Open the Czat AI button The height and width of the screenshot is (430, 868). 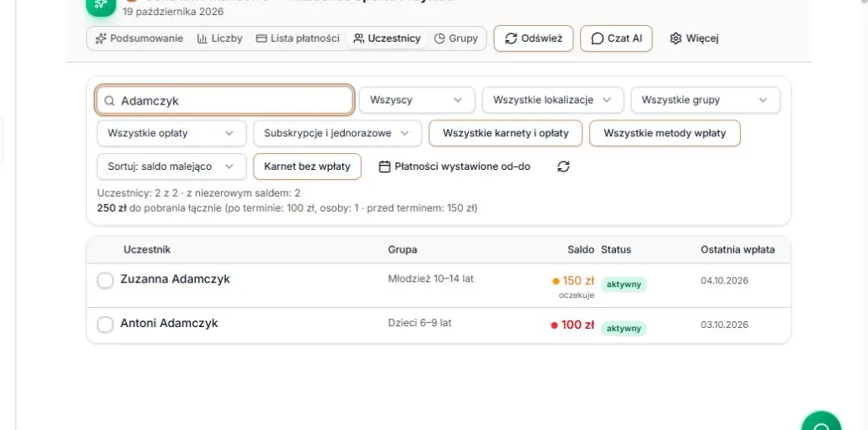pos(616,38)
